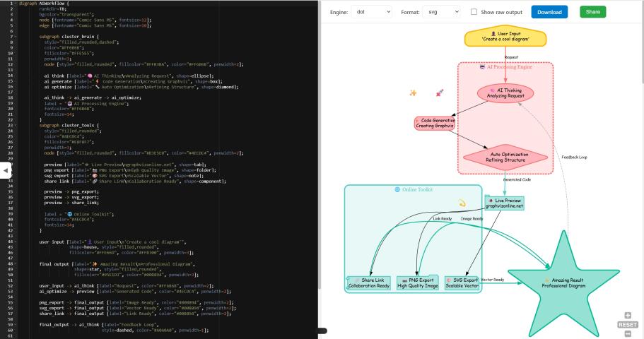Click the rocket emoji icon on canvas

point(440,93)
